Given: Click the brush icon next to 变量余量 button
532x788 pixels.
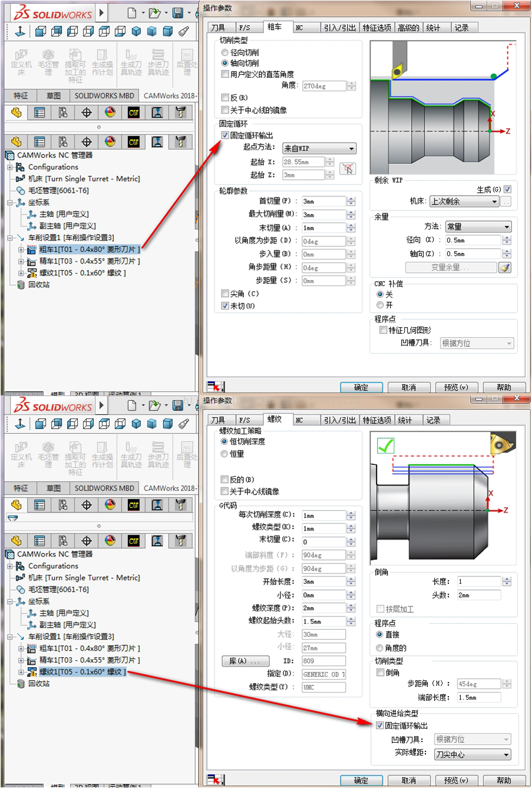Looking at the screenshot, I should 504,268.
